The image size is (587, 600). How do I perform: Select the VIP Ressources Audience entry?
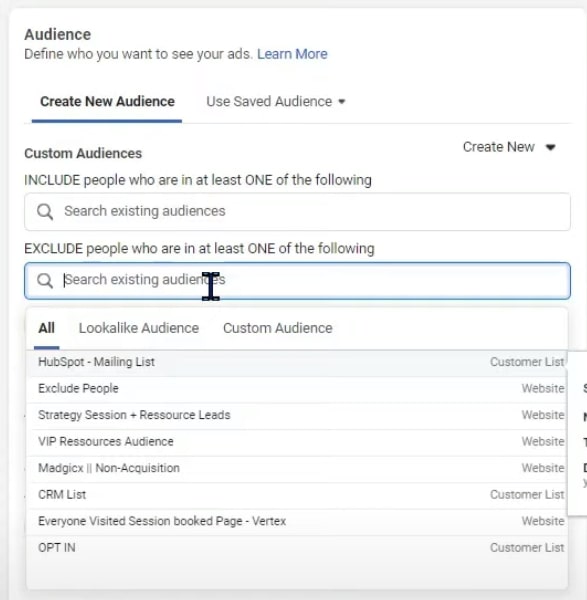(x=297, y=442)
